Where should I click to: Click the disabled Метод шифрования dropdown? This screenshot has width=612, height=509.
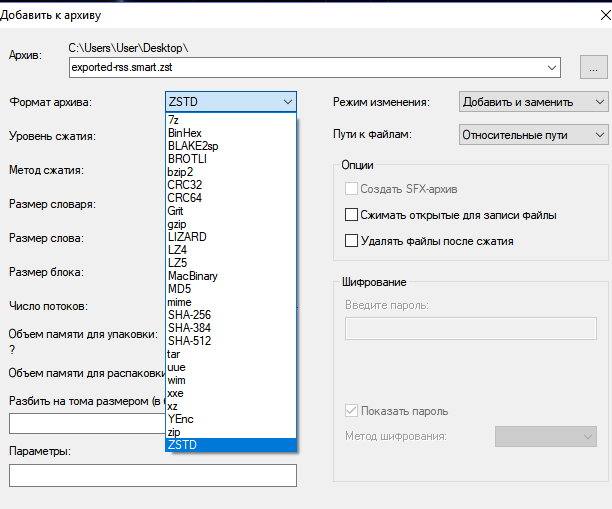(x=546, y=436)
